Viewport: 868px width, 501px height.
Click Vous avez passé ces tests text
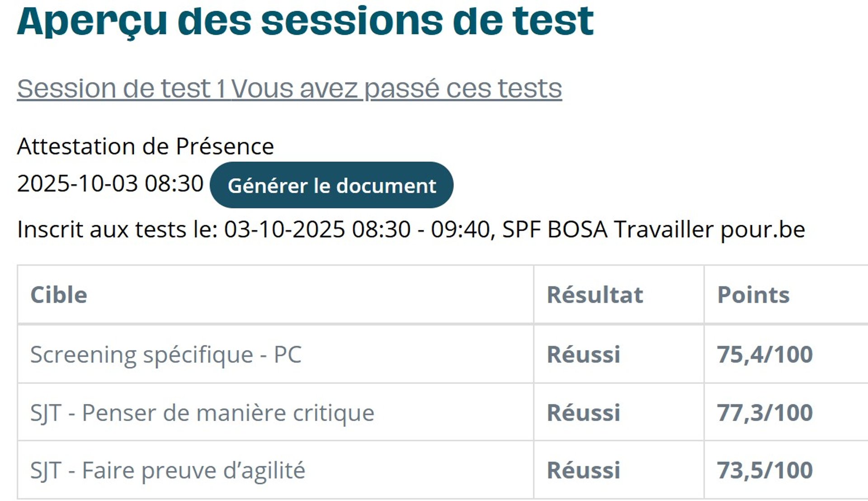pos(396,88)
